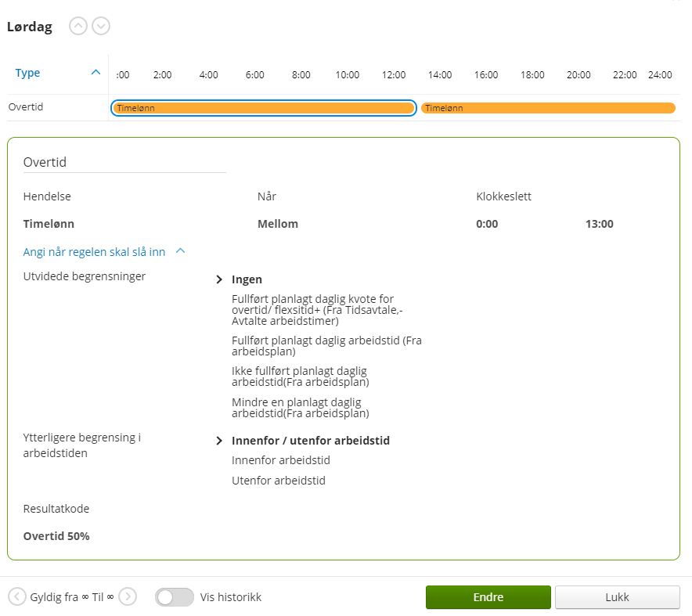Collapse the Type column chevron
Viewport: 692px width, 616px height.
(96, 72)
